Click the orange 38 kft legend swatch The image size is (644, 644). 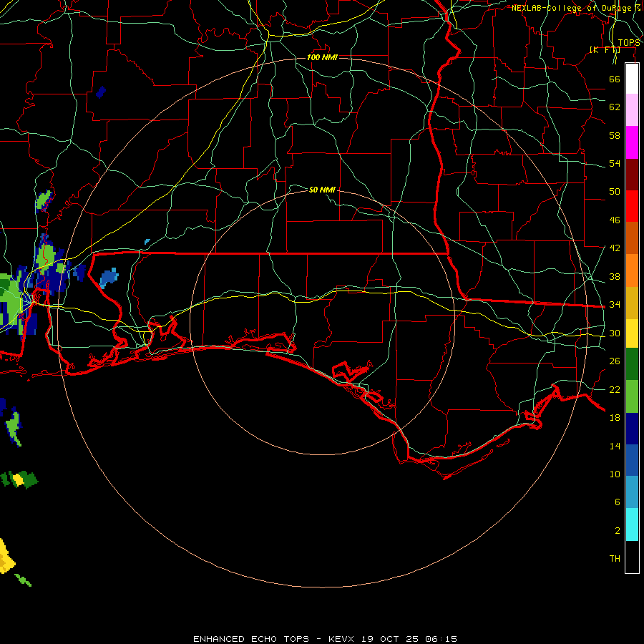632,270
